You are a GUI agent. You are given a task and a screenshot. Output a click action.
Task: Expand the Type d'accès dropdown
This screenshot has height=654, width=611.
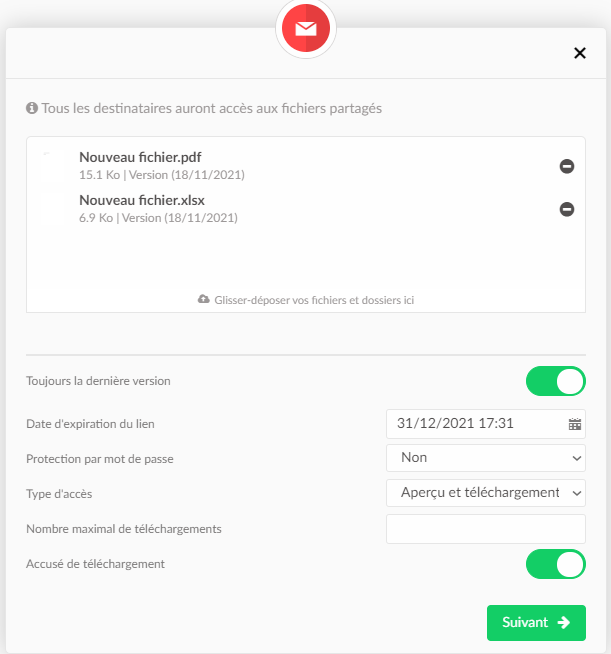[485, 493]
